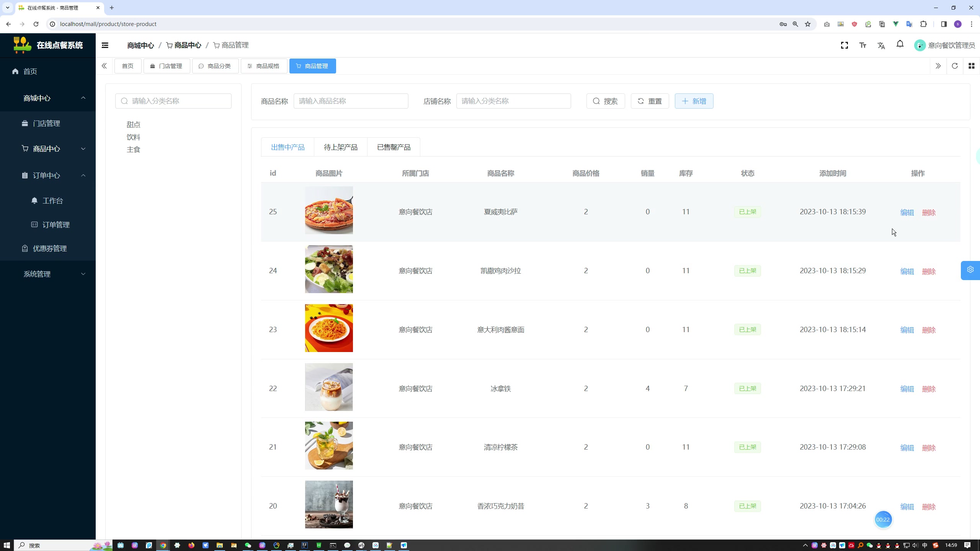980x551 pixels.
Task: Click 新增 button to add product
Action: point(694,101)
